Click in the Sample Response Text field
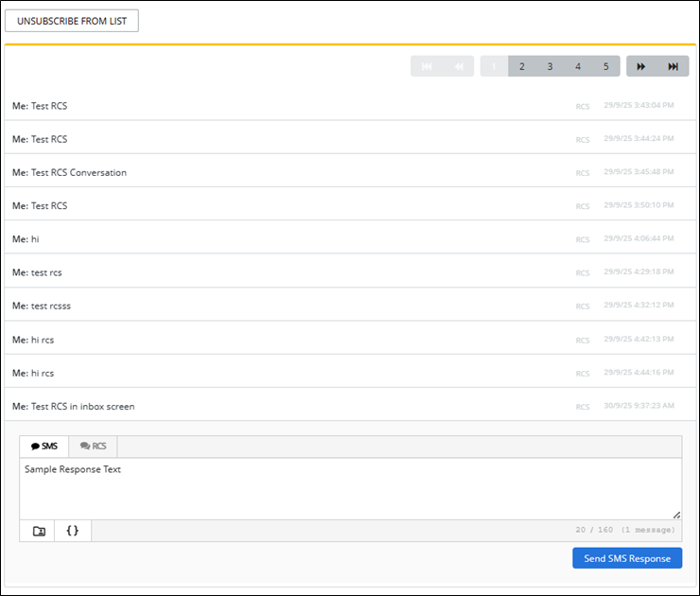Screen dimensions: 700x596 (x=350, y=489)
